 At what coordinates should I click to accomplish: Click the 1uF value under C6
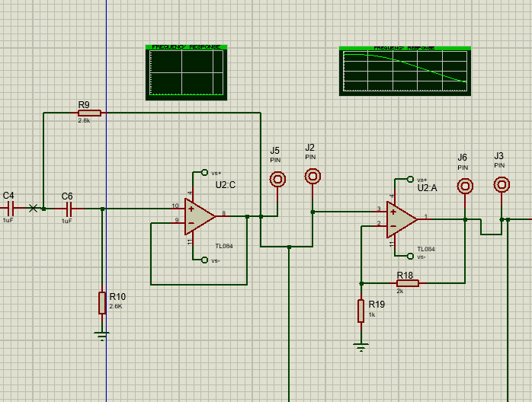pos(67,221)
